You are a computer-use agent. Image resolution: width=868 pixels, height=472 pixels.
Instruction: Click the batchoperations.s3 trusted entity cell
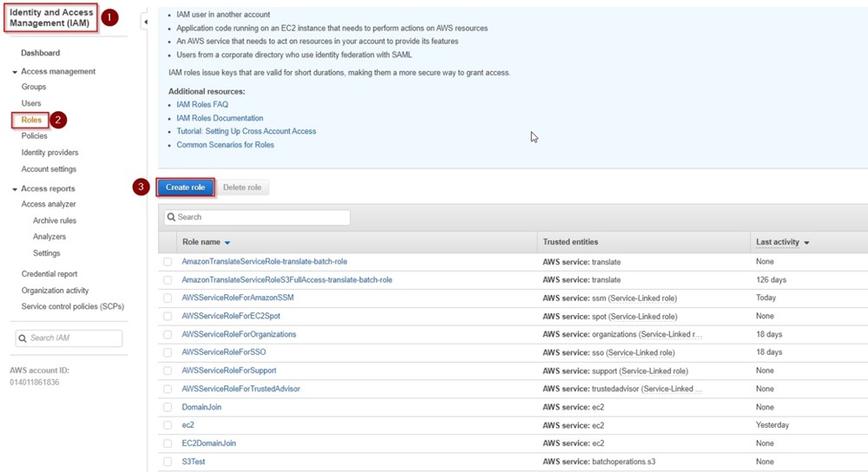(599, 462)
